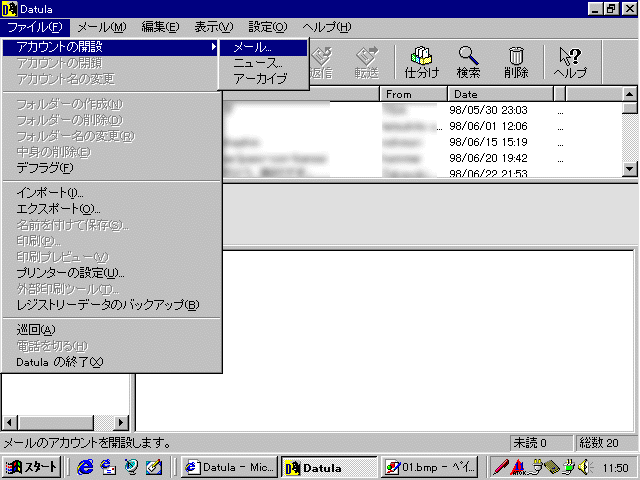Click the 転送 forward toolbar icon
Image resolution: width=640 pixels, height=480 pixels.
pyautogui.click(x=367, y=62)
